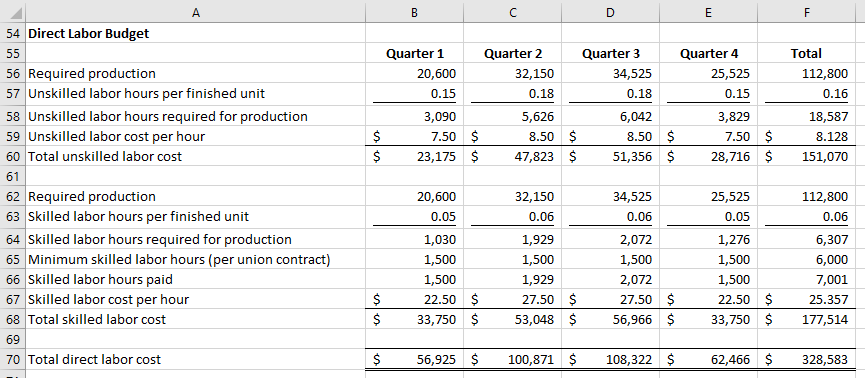865x378 pixels.
Task: Select the Quarter 3 heading cell
Action: click(x=611, y=54)
